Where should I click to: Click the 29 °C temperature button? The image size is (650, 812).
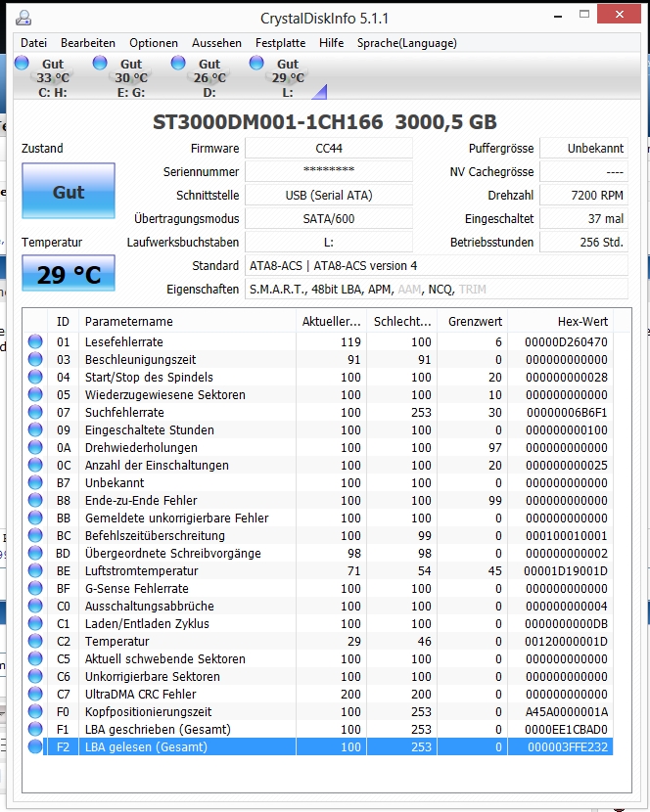pos(69,273)
